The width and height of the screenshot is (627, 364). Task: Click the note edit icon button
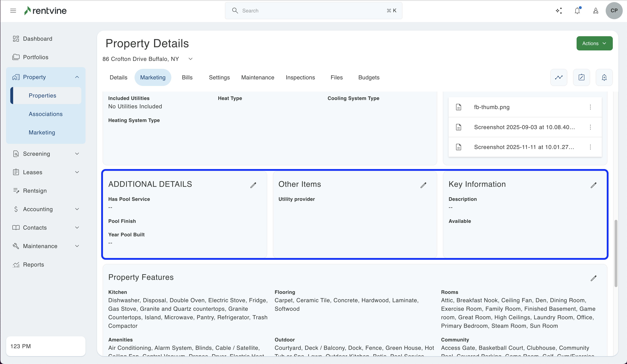[582, 77]
